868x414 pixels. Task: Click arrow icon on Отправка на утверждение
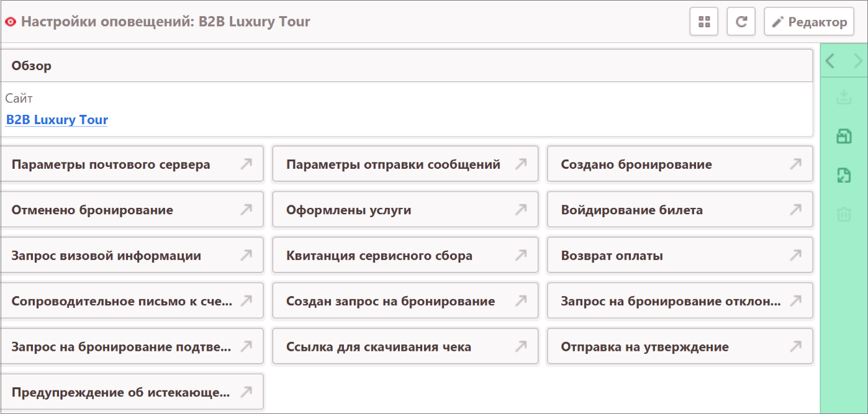(795, 346)
